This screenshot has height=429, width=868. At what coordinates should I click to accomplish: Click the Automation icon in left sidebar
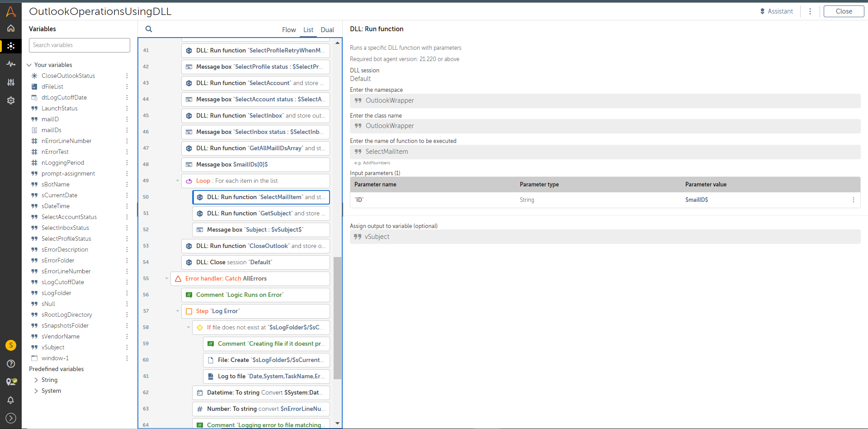coord(11,46)
